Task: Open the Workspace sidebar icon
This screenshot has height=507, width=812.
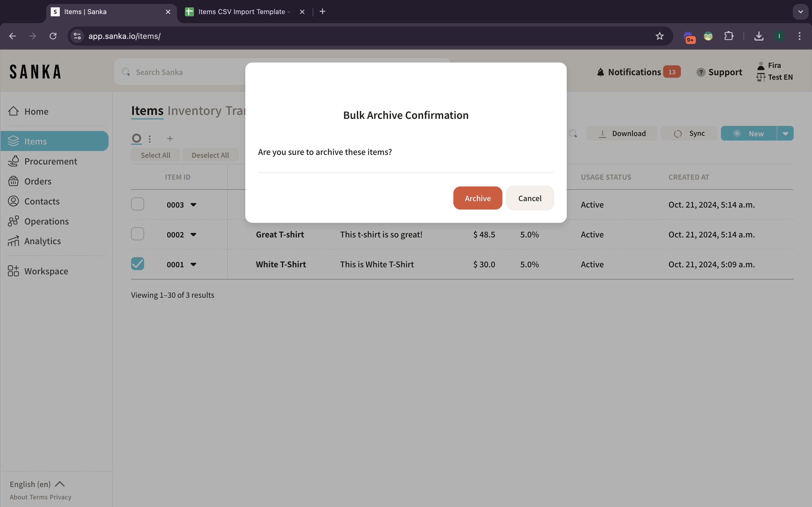Action: click(14, 271)
